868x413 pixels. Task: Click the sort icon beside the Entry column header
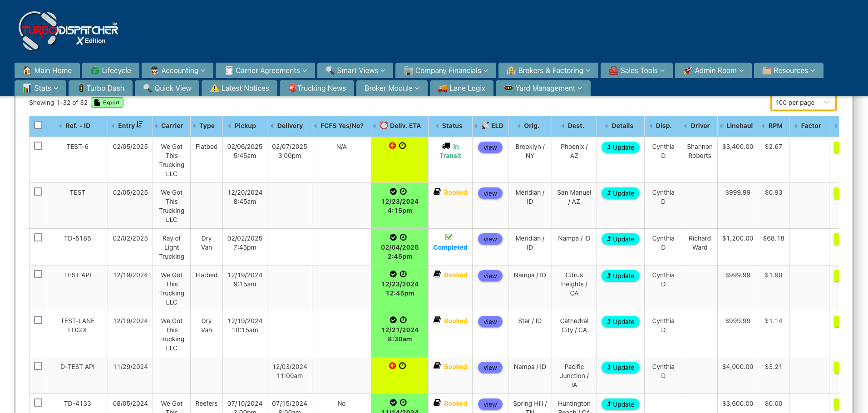(139, 124)
